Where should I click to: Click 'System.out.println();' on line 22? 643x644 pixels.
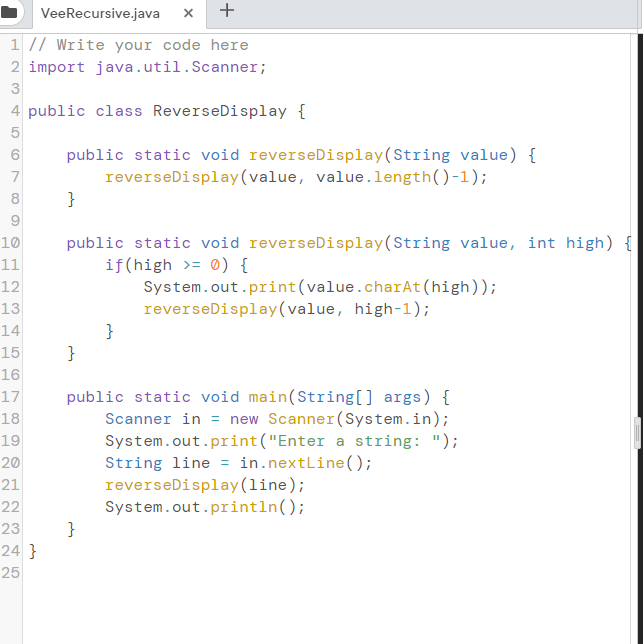click(x=205, y=507)
